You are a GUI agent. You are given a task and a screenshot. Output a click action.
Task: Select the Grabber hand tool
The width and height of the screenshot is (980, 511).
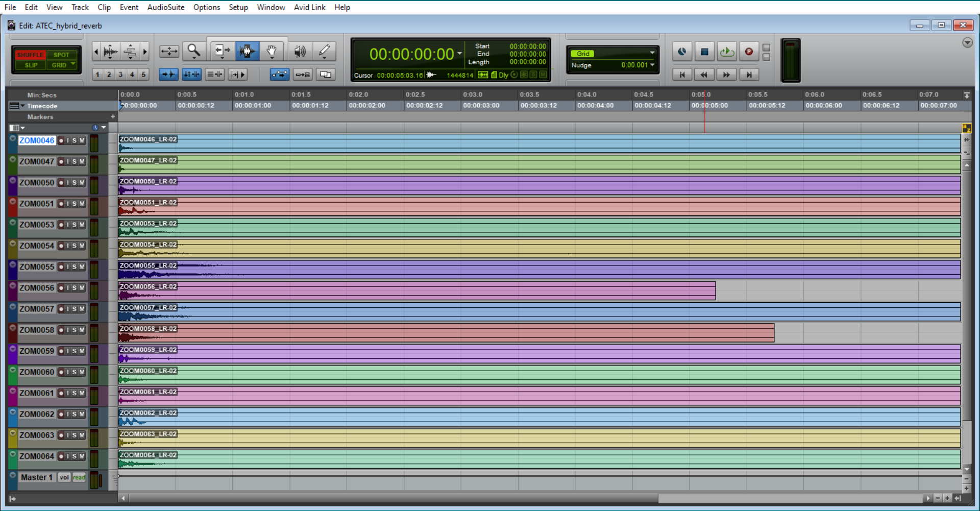click(272, 51)
